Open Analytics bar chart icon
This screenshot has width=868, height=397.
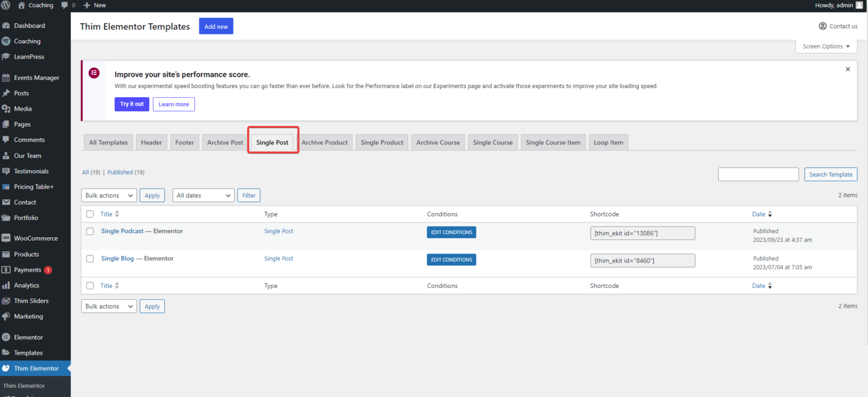6,285
